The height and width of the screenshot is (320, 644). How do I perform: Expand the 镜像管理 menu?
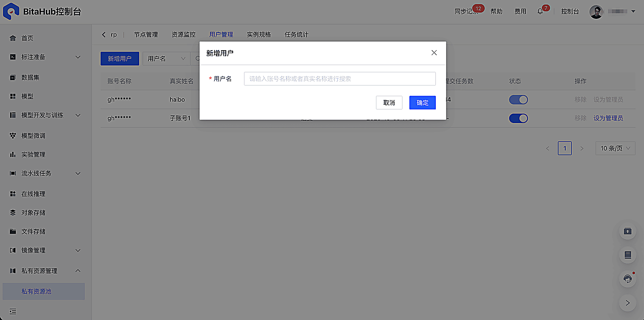click(x=78, y=251)
